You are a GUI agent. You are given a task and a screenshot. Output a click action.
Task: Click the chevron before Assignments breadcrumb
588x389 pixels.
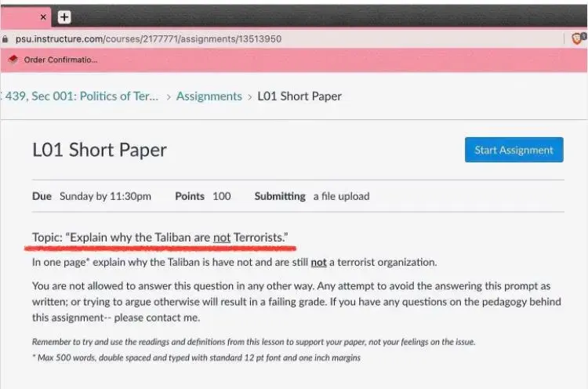click(169, 96)
